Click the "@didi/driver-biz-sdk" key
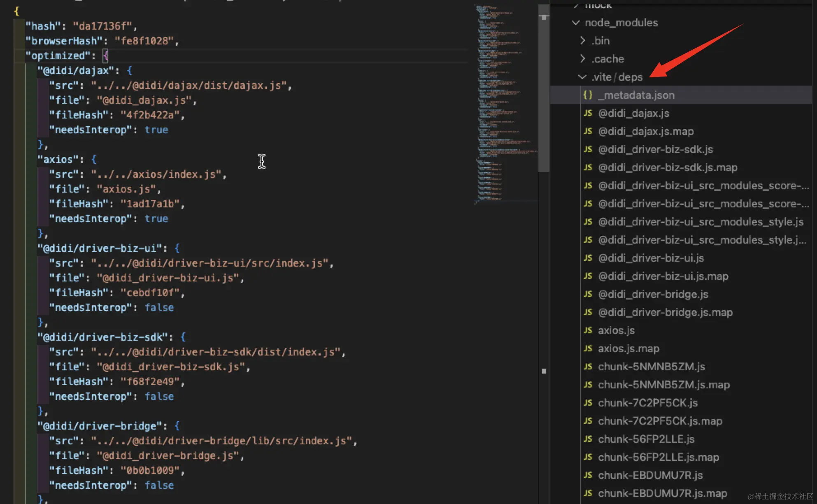 pos(102,337)
